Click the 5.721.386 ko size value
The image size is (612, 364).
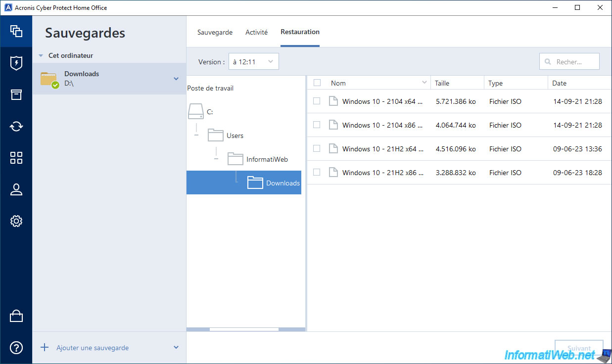click(x=456, y=101)
